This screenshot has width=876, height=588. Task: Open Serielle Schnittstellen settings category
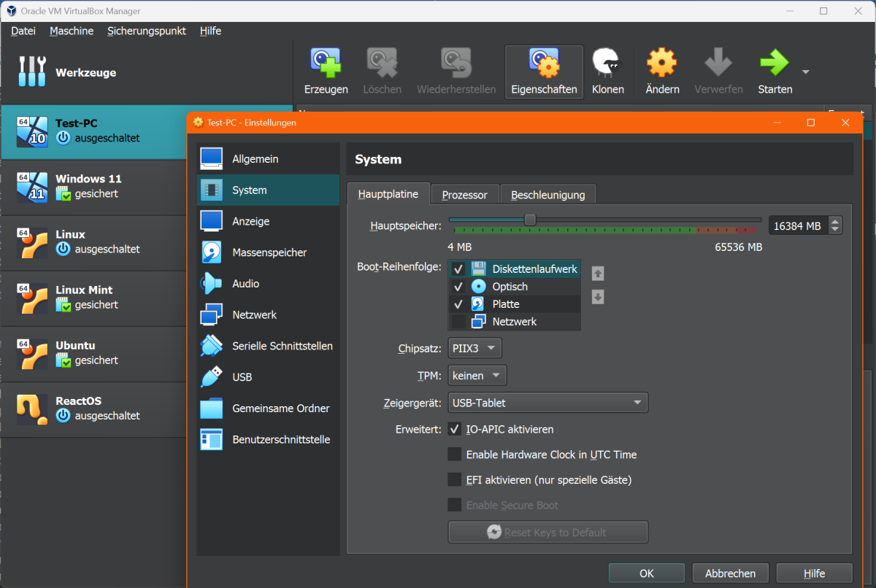(268, 346)
